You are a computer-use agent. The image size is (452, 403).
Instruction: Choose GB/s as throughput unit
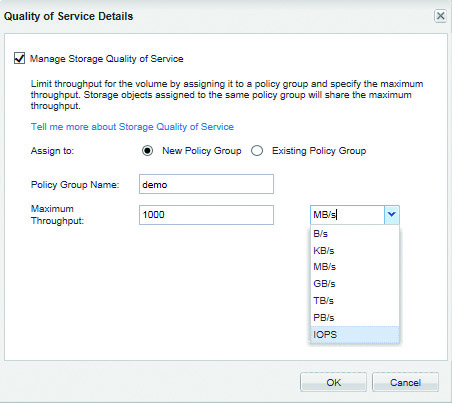[x=355, y=284]
